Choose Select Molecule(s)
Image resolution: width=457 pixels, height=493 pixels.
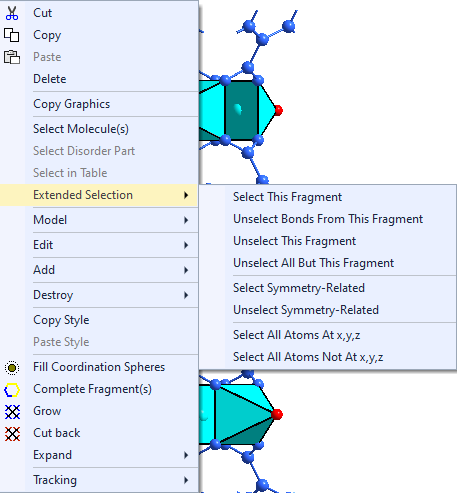click(x=99, y=129)
